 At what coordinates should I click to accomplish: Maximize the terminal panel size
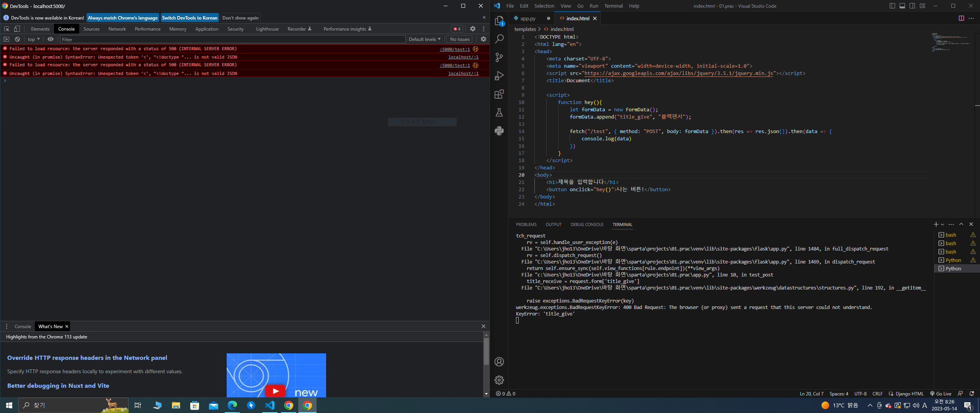[x=961, y=224]
